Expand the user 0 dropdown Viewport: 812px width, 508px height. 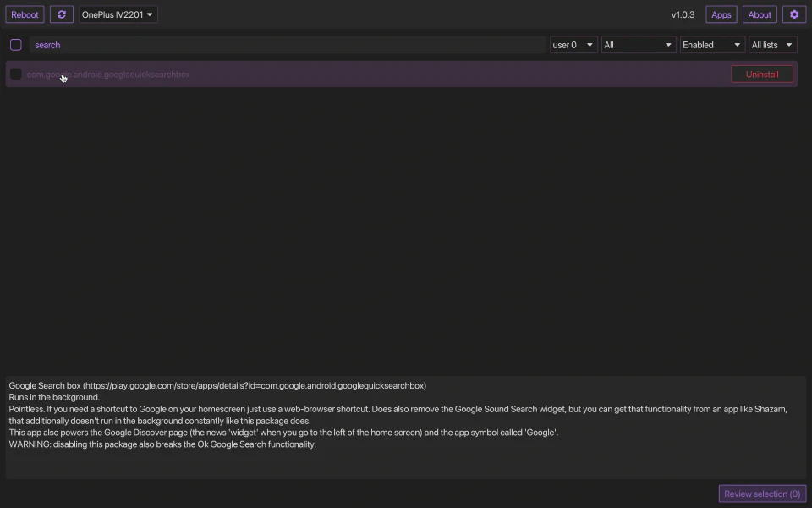point(573,45)
